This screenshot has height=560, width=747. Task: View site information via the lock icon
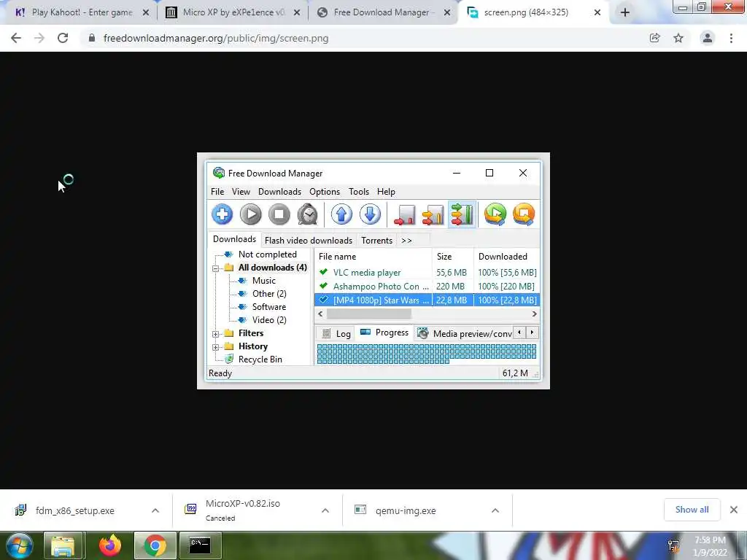click(x=92, y=38)
